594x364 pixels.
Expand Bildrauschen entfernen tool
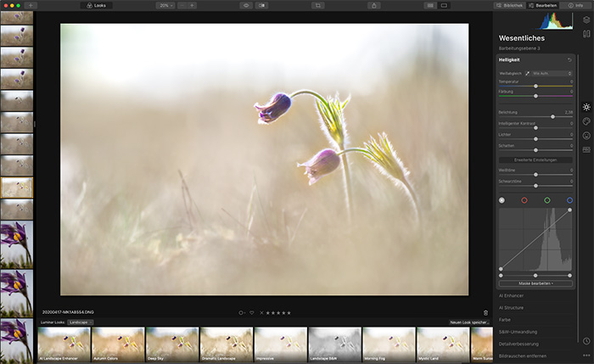(x=523, y=356)
